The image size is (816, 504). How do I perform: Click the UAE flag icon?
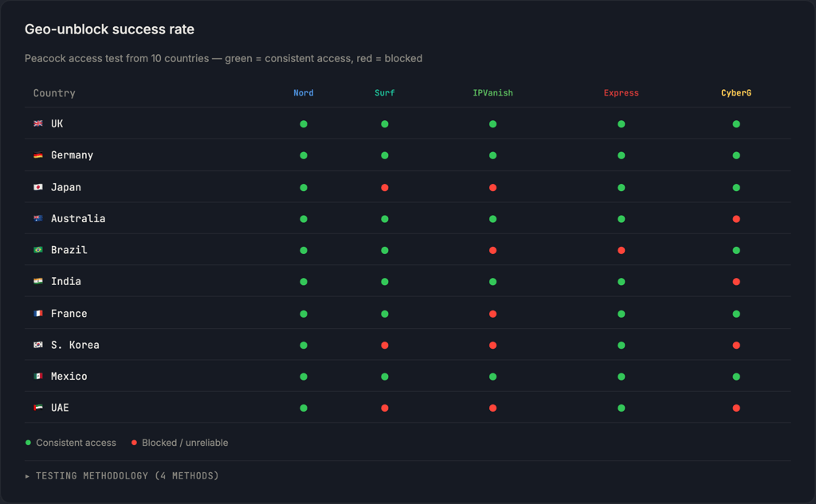click(x=38, y=407)
